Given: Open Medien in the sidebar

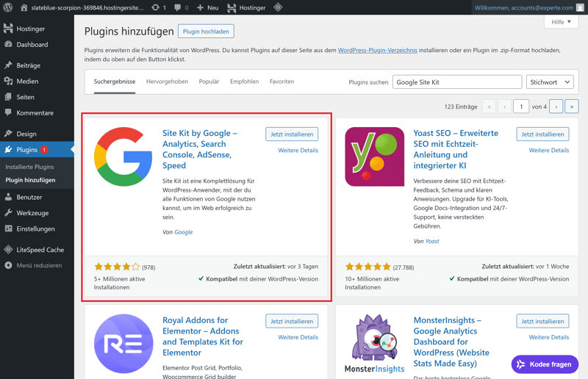Looking at the screenshot, I should (x=27, y=82).
